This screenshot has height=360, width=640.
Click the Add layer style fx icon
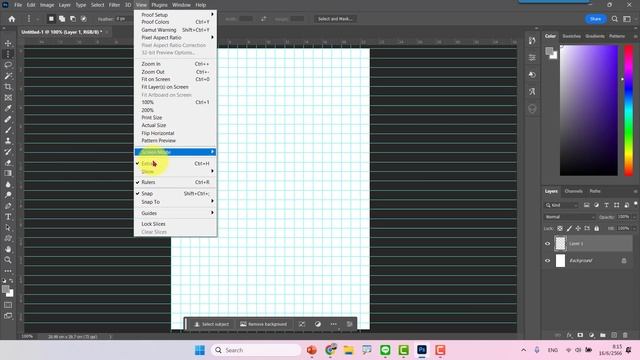[x=569, y=335]
